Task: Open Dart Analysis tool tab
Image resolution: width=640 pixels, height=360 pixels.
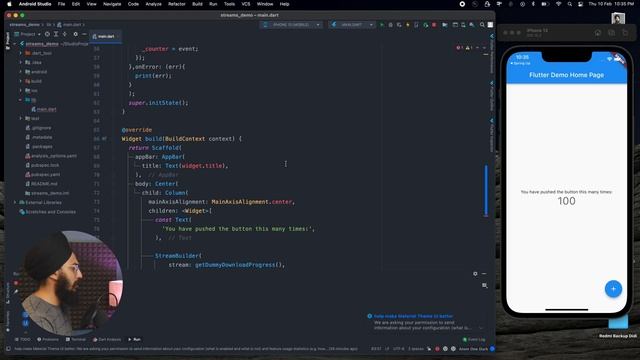Action: pyautogui.click(x=107, y=339)
